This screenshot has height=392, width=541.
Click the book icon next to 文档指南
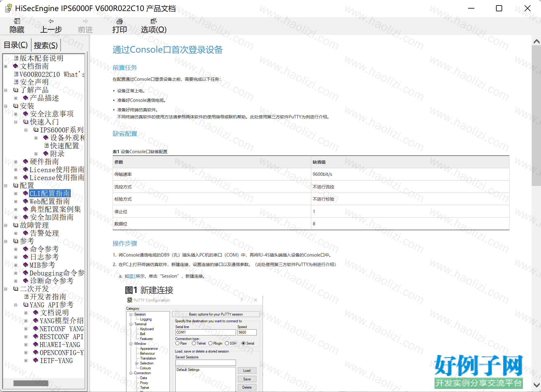pyautogui.click(x=16, y=66)
